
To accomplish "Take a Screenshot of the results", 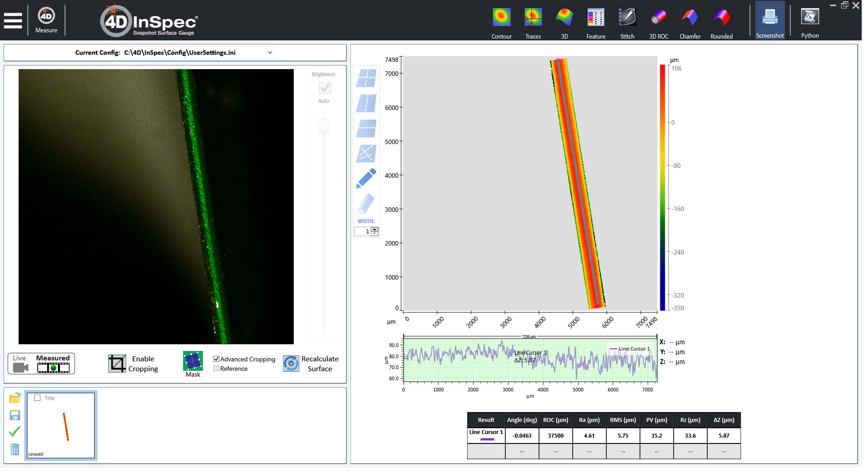I will [x=770, y=21].
